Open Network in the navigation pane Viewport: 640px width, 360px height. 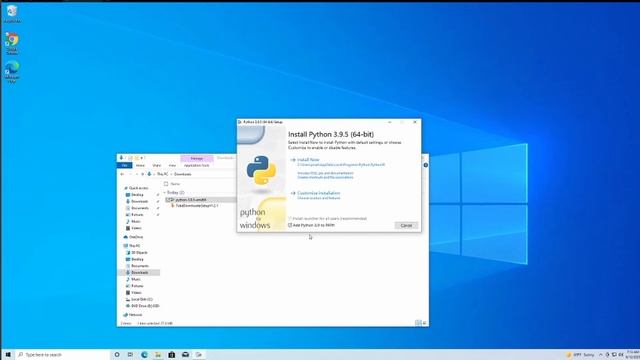(x=135, y=315)
